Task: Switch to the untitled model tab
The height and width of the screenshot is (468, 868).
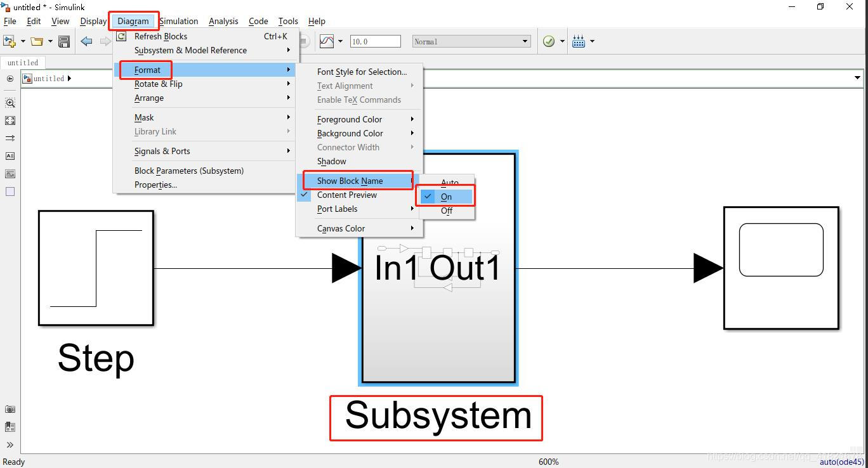Action: point(23,63)
